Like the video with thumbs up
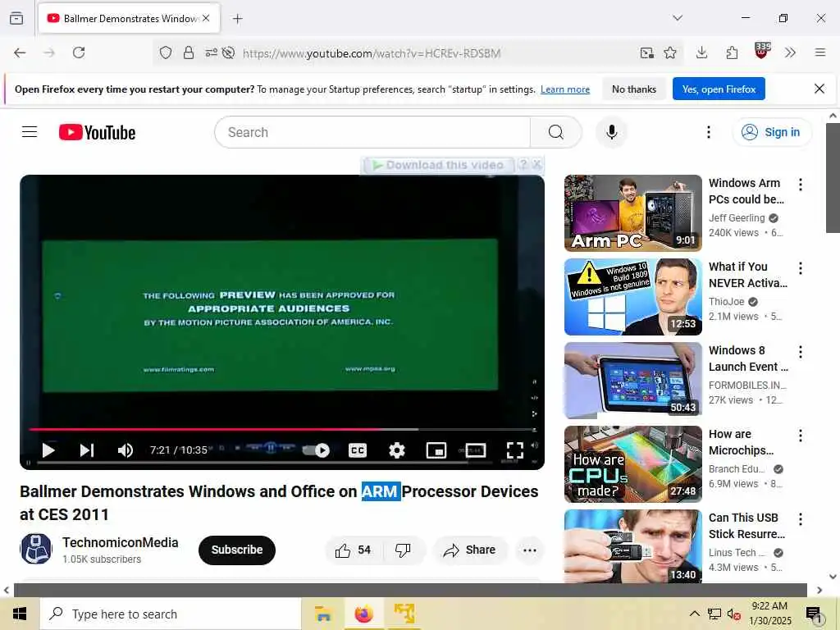 (x=353, y=550)
